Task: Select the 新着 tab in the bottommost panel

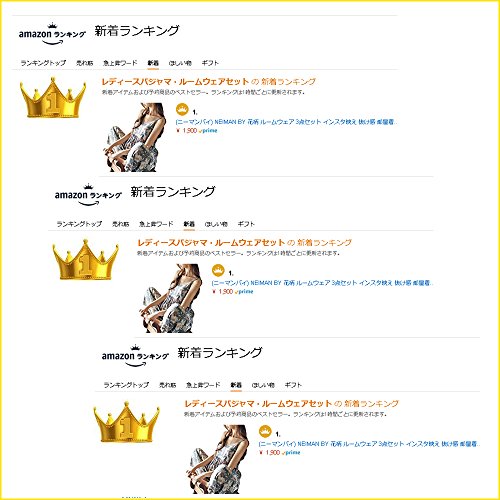Action: tap(236, 385)
